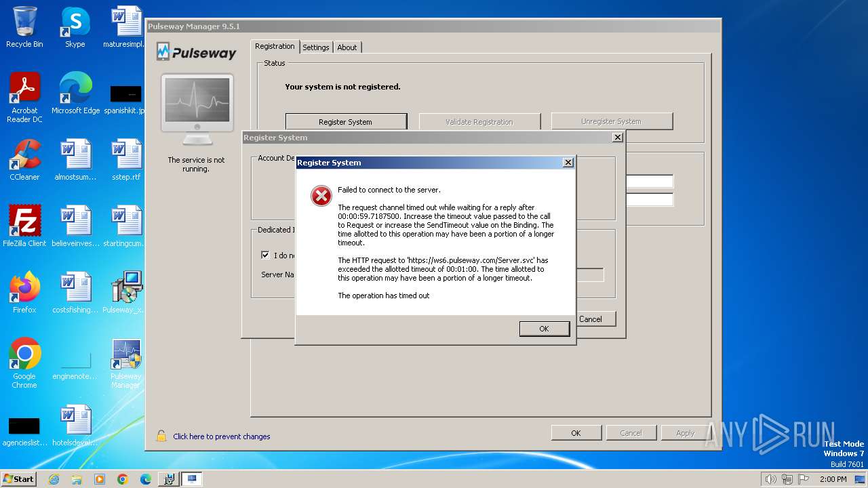Click the taskbar clock 2:00 PM
Screen dimensions: 868x488
click(x=833, y=479)
